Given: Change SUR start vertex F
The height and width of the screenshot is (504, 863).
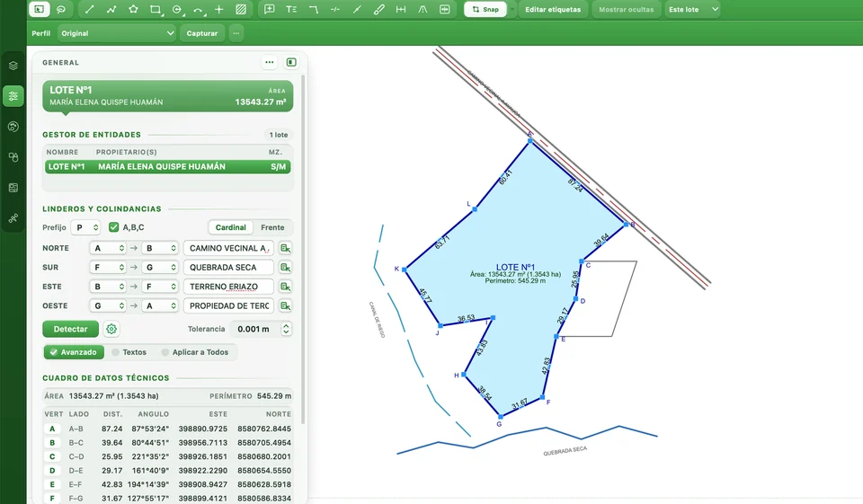Looking at the screenshot, I should click(109, 268).
